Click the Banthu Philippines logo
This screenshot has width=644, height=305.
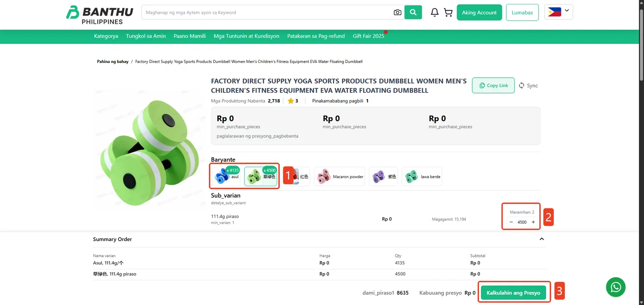[99, 15]
